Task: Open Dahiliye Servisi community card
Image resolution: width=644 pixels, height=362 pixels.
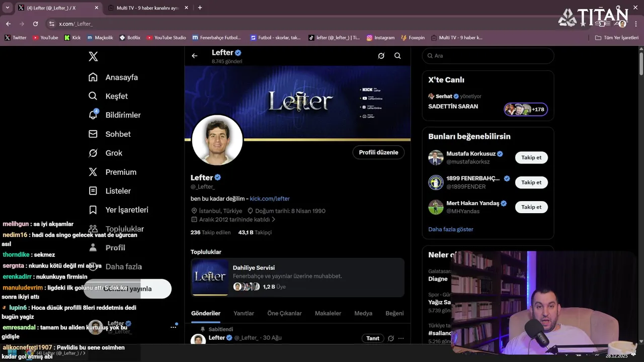Action: coord(297,277)
